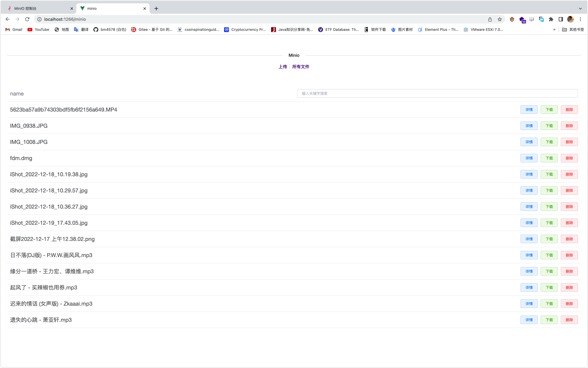Click 详情 for fdm.dmg
This screenshot has width=588, height=368.
tap(529, 158)
